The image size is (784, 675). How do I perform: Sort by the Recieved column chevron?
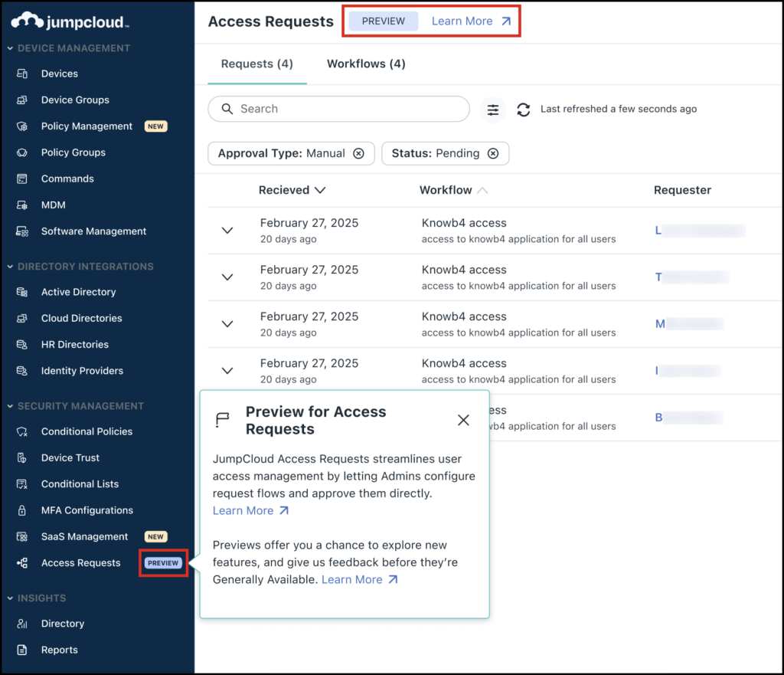click(x=320, y=190)
